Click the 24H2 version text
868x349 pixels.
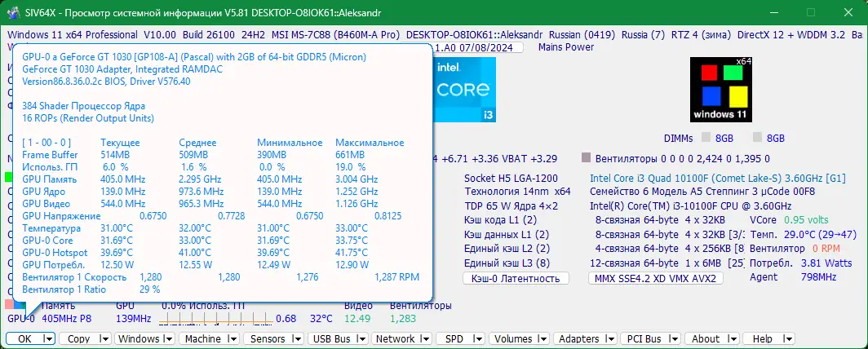254,35
